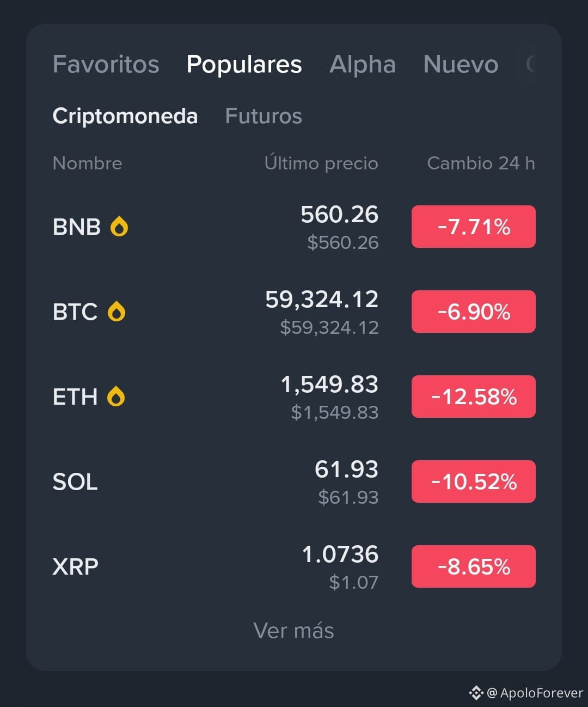Tap the XRP -8.65% change badge
The width and height of the screenshot is (588, 707).
pyautogui.click(x=474, y=566)
